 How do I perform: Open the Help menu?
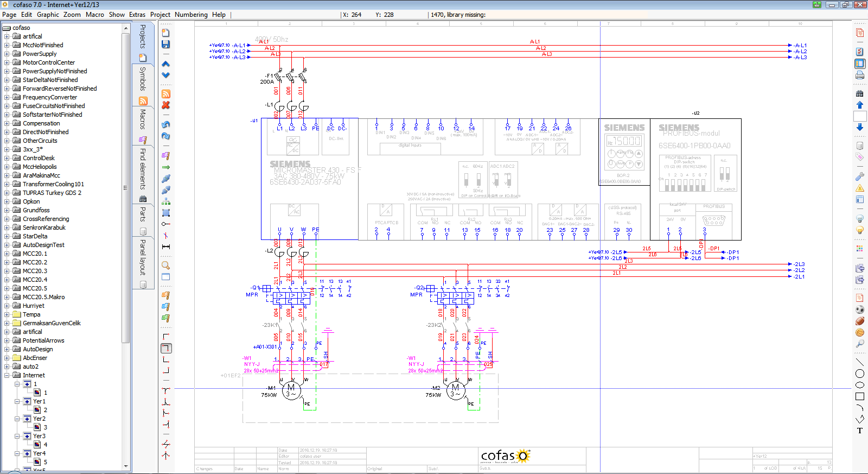click(x=219, y=15)
